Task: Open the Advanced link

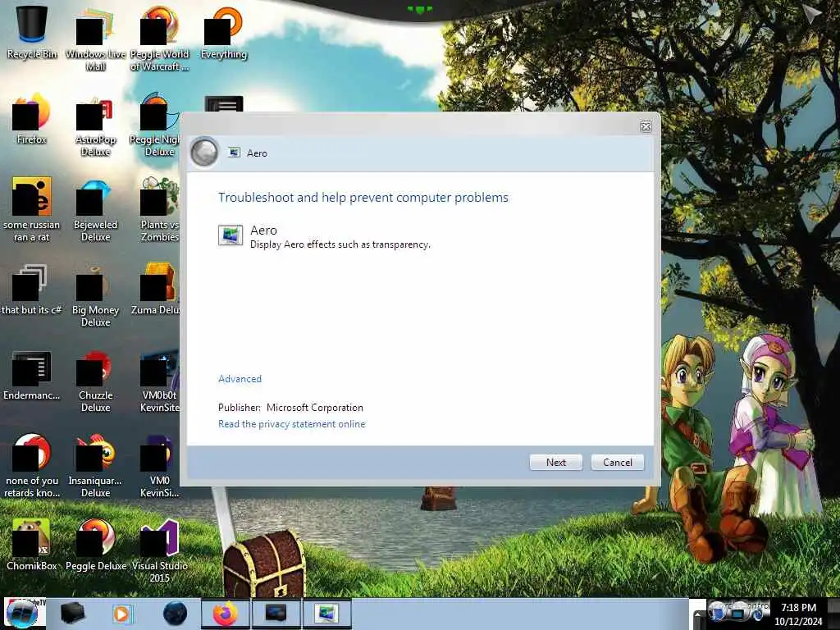Action: (x=240, y=379)
